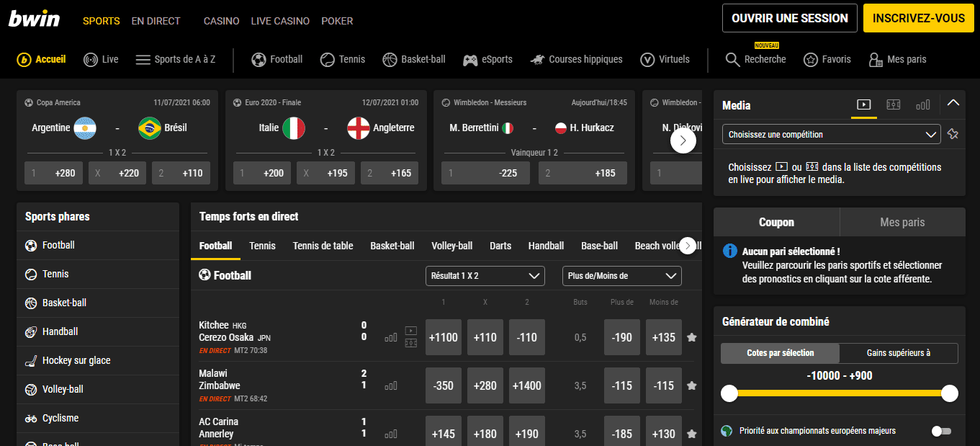Open the Live section icon
This screenshot has width=980, height=446.
(x=91, y=60)
